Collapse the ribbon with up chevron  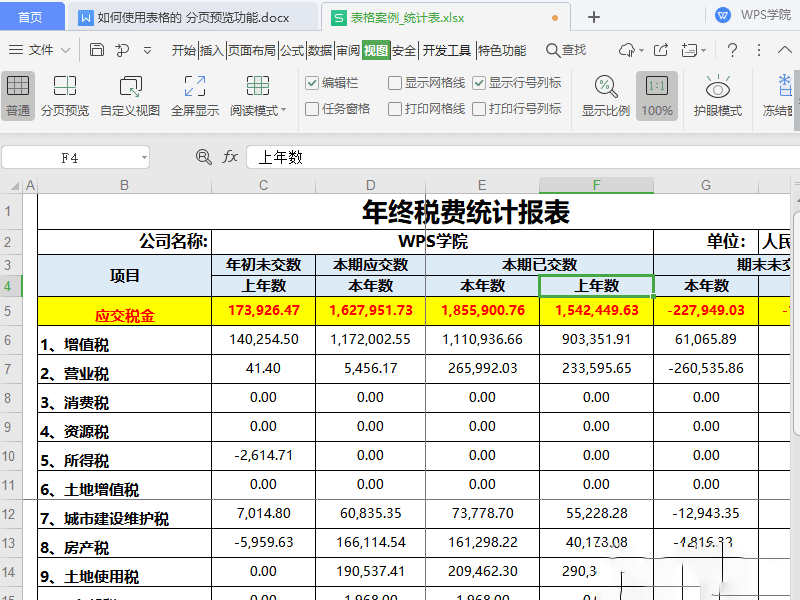tap(785, 49)
